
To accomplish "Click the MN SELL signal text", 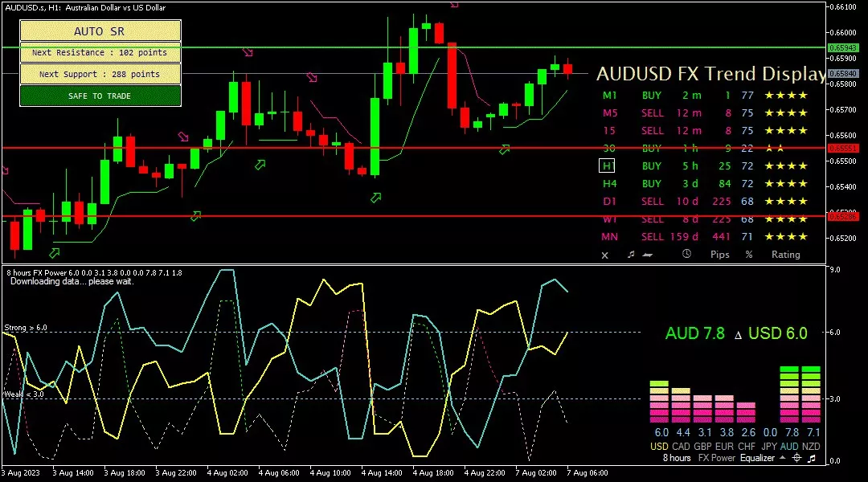I will [x=652, y=237].
